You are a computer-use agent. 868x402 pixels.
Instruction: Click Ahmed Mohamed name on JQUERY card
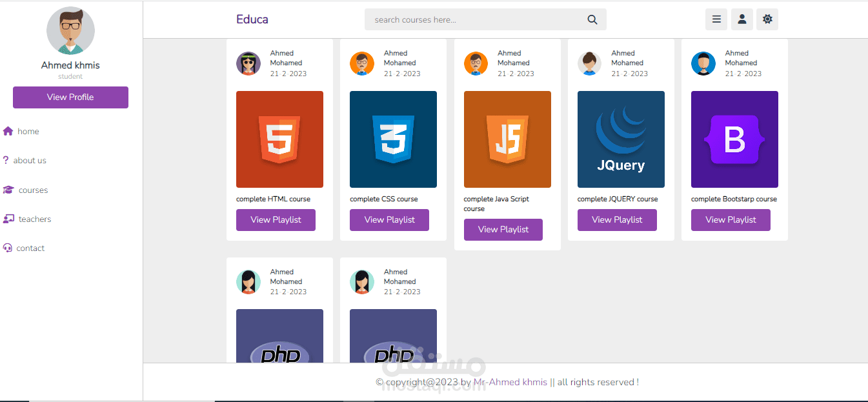(627, 58)
